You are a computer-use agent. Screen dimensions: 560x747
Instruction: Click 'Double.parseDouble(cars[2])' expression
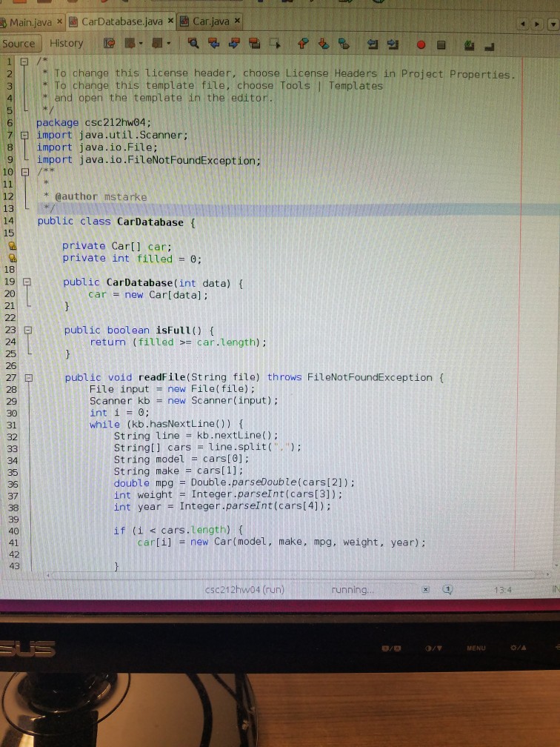click(x=270, y=482)
